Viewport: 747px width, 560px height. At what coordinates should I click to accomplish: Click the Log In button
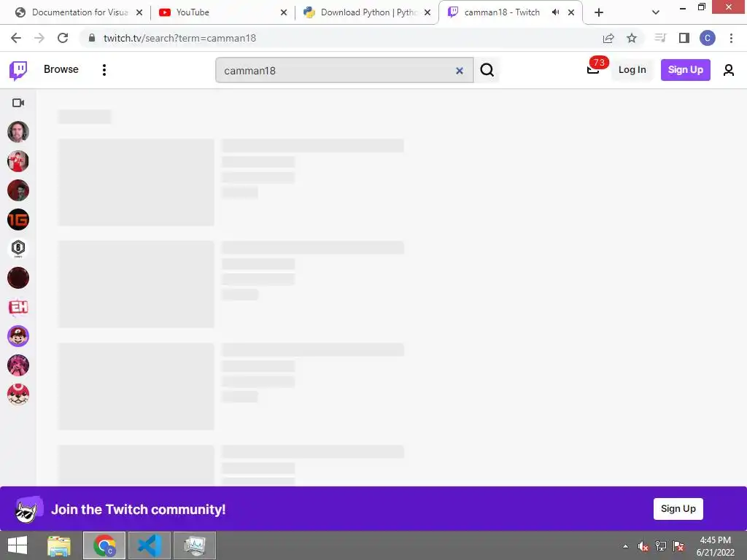pyautogui.click(x=632, y=69)
